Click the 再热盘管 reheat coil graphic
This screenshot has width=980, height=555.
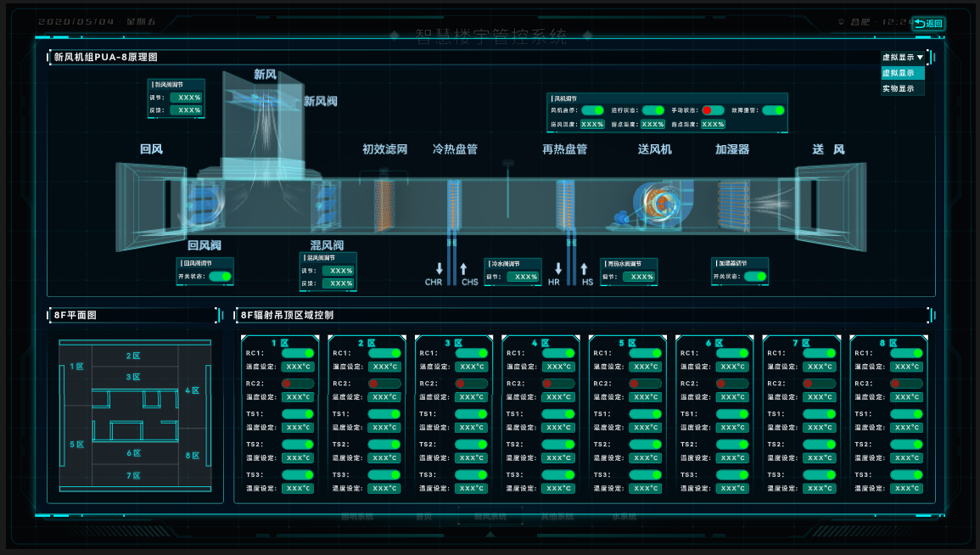[566, 205]
